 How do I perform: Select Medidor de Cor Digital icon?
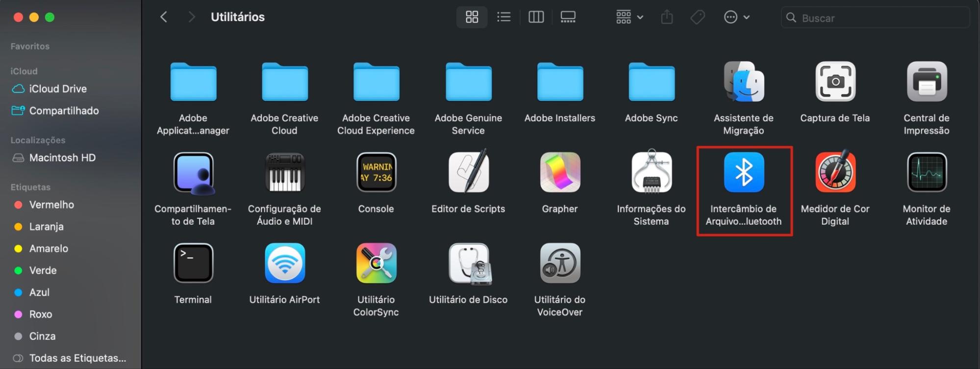(835, 171)
